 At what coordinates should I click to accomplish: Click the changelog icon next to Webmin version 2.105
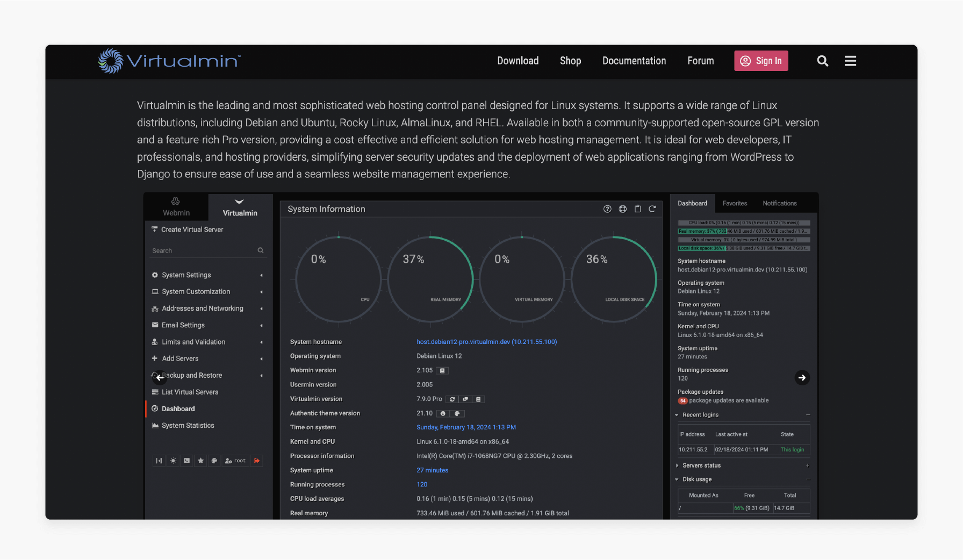coord(442,370)
